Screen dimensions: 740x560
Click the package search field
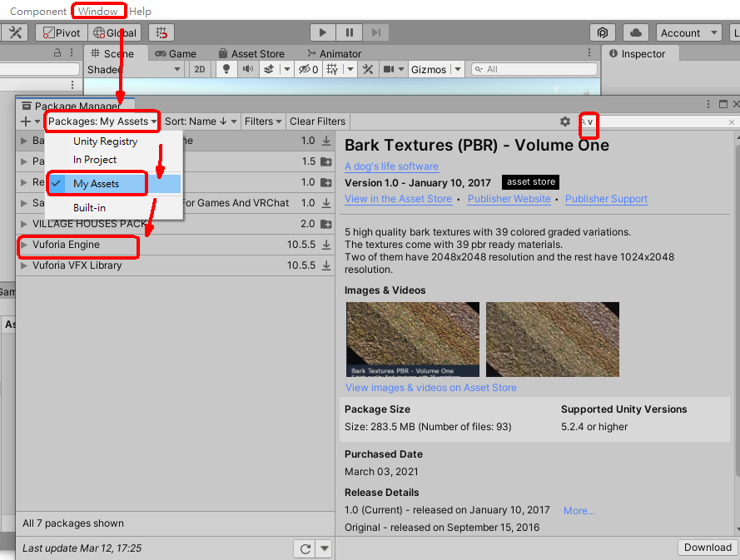click(658, 121)
